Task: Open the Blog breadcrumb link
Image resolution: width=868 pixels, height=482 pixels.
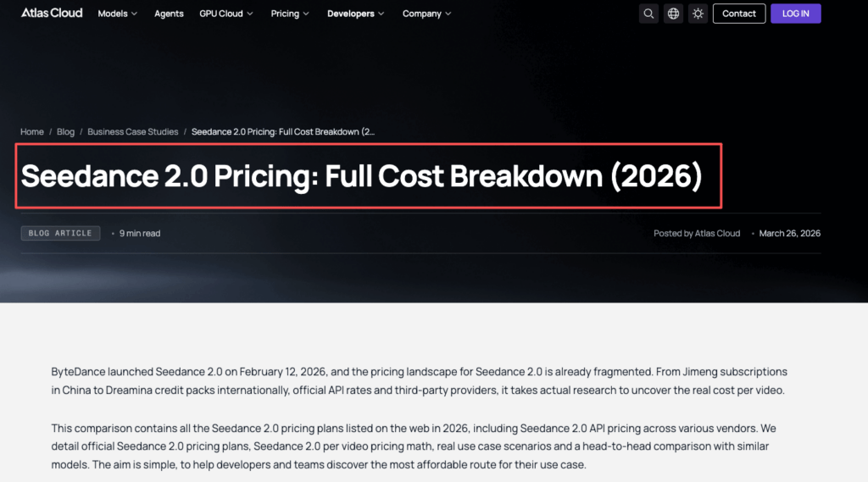Action: tap(65, 132)
